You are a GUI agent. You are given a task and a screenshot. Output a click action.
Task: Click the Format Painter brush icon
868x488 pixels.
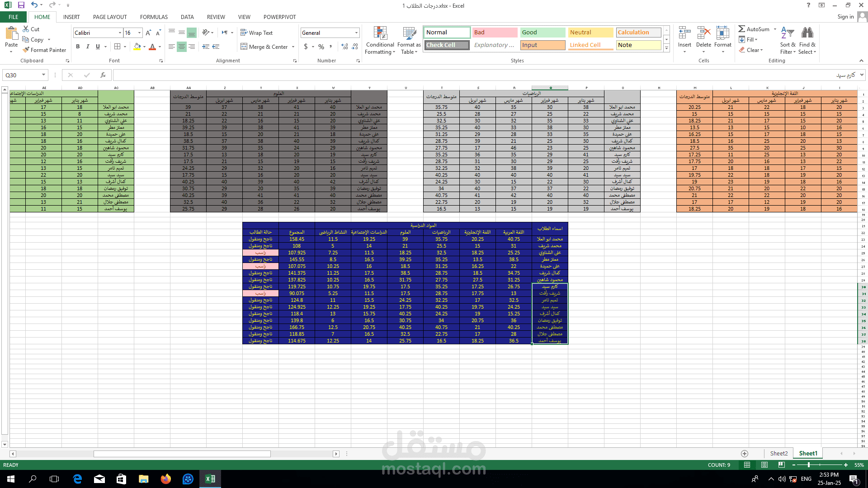[x=26, y=50]
